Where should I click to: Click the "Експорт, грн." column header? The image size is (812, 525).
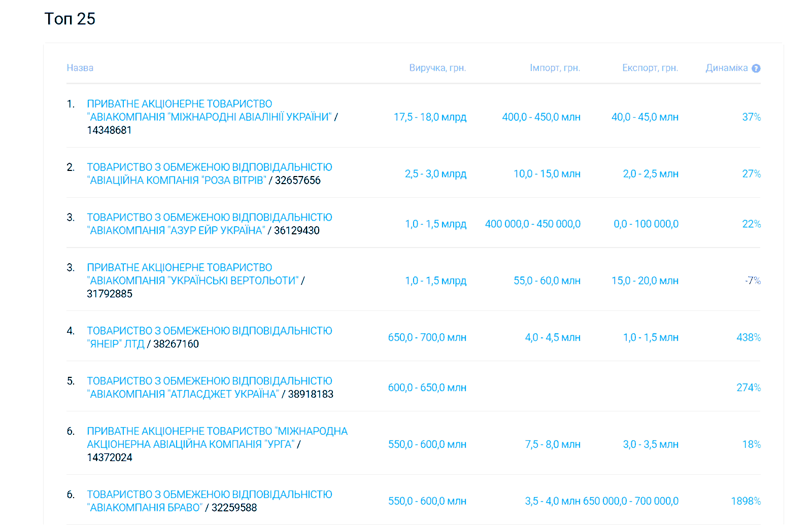(x=650, y=68)
